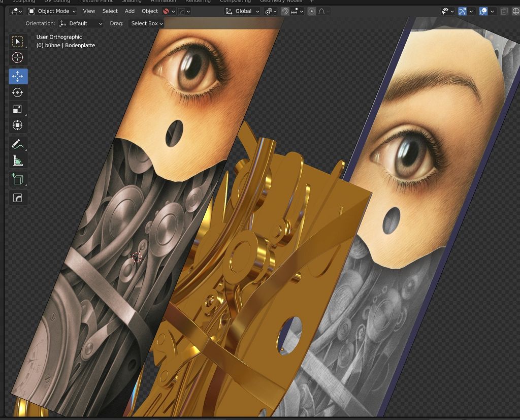The height and width of the screenshot is (420, 520).
Task: Open the Drag Select Box dropdown
Action: coord(146,23)
